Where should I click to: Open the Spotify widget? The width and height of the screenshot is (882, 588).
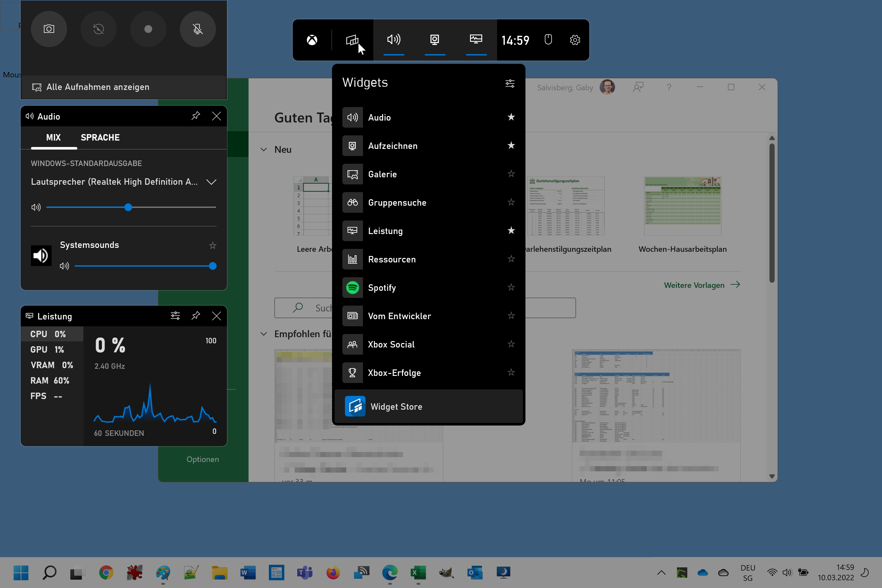[x=382, y=288]
